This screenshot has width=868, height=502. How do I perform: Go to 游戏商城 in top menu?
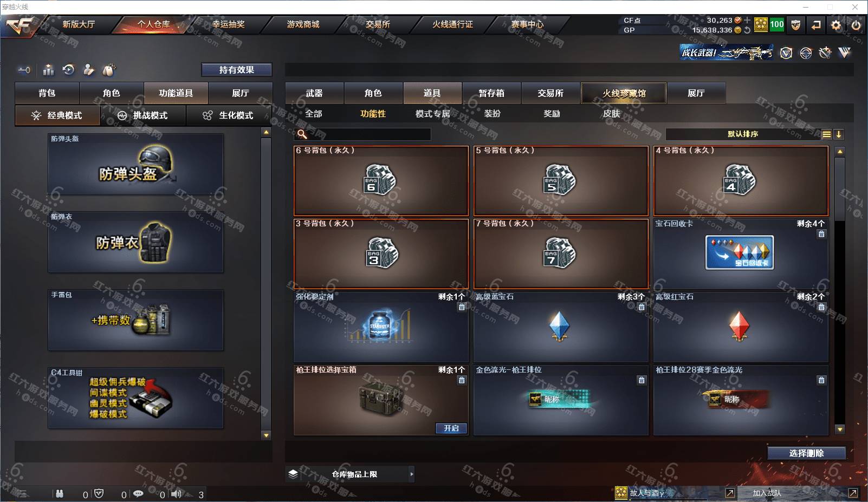(303, 24)
